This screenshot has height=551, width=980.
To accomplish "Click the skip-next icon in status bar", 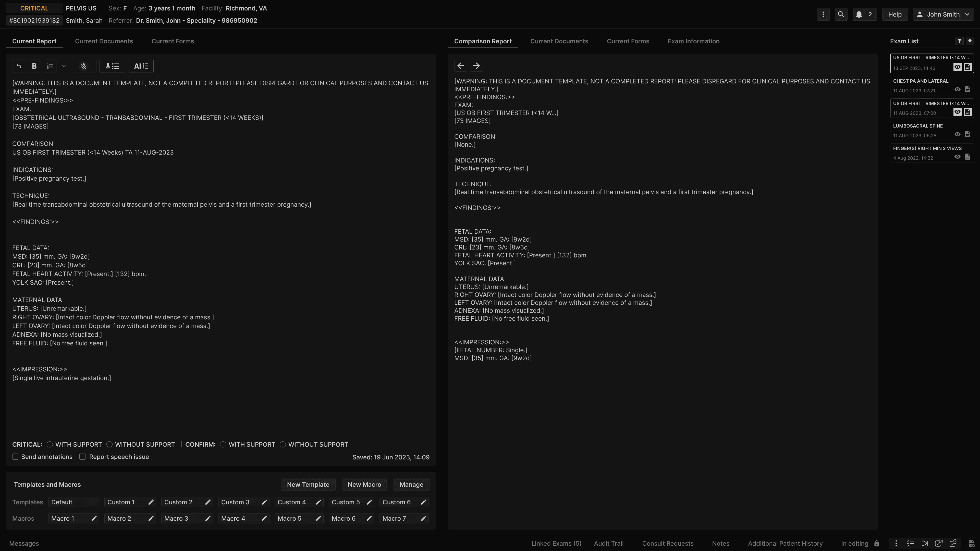I will point(924,543).
